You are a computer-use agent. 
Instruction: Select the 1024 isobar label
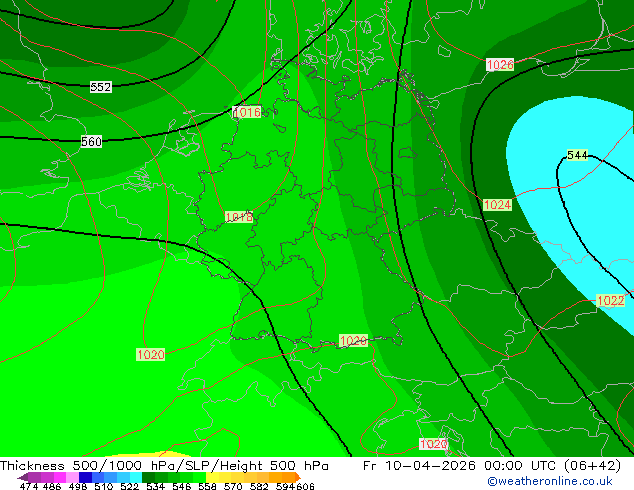[x=497, y=205]
